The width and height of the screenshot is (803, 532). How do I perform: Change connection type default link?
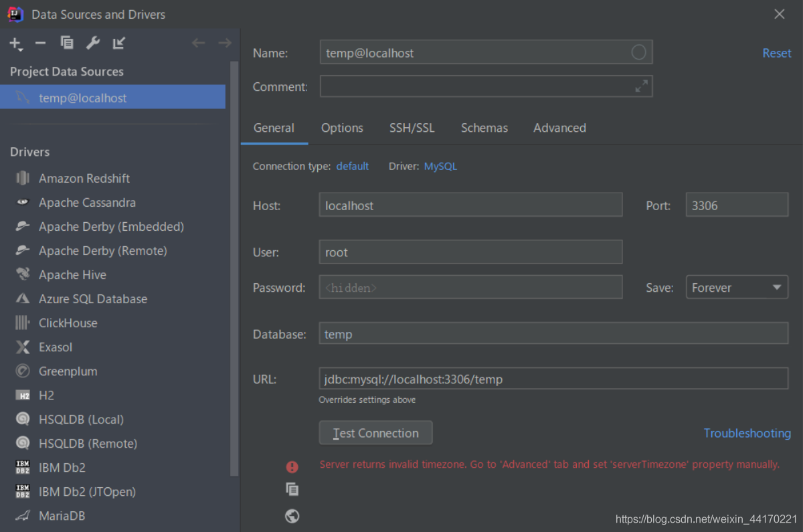(353, 166)
